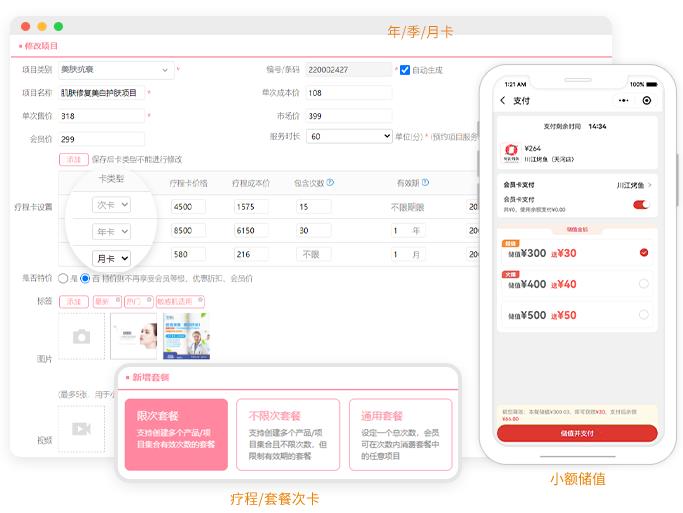This screenshot has height=513, width=683.
Task: Click the 添加 button above card settings
Action: pyautogui.click(x=73, y=159)
